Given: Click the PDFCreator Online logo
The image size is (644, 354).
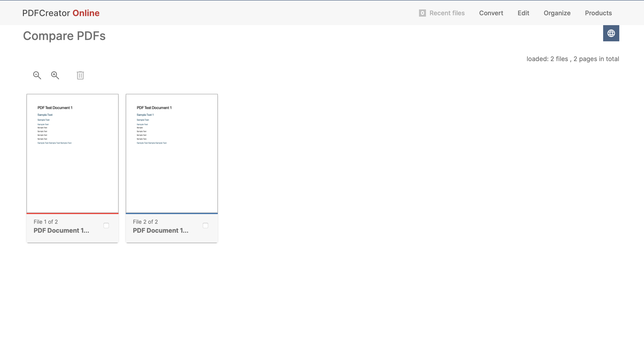Looking at the screenshot, I should click(x=61, y=13).
